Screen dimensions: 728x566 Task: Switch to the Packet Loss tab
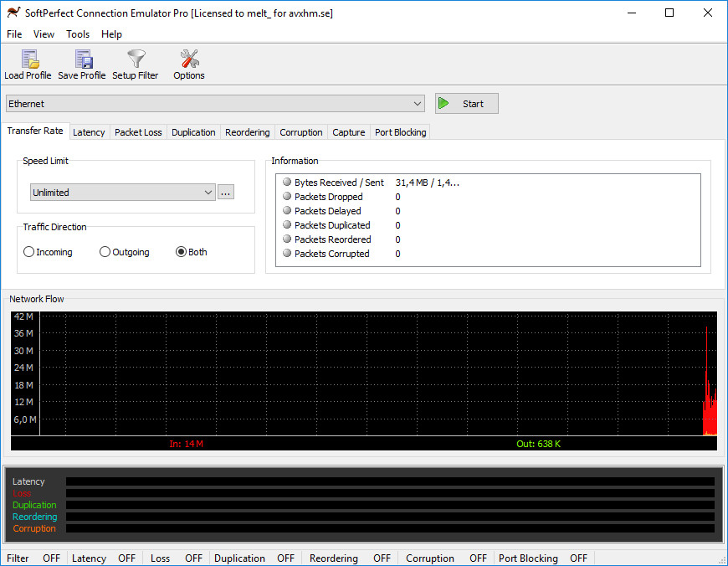coord(138,132)
